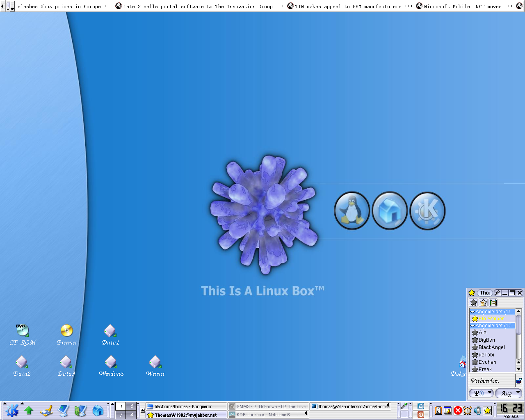Select contact BlackAngel in the roster

[x=492, y=347]
